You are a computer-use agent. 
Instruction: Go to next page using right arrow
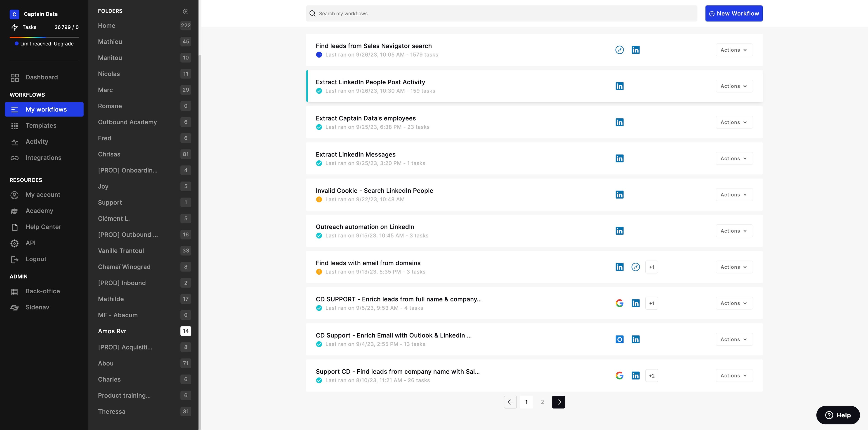(x=558, y=402)
